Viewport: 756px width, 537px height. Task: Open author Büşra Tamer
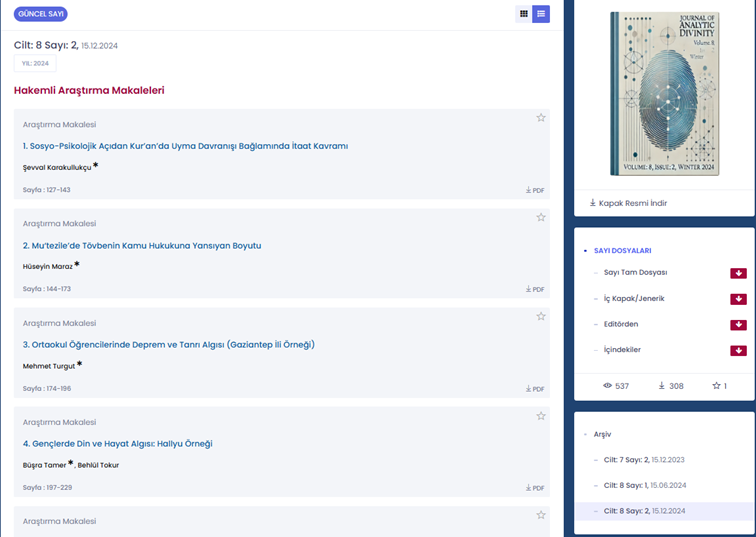tap(44, 465)
